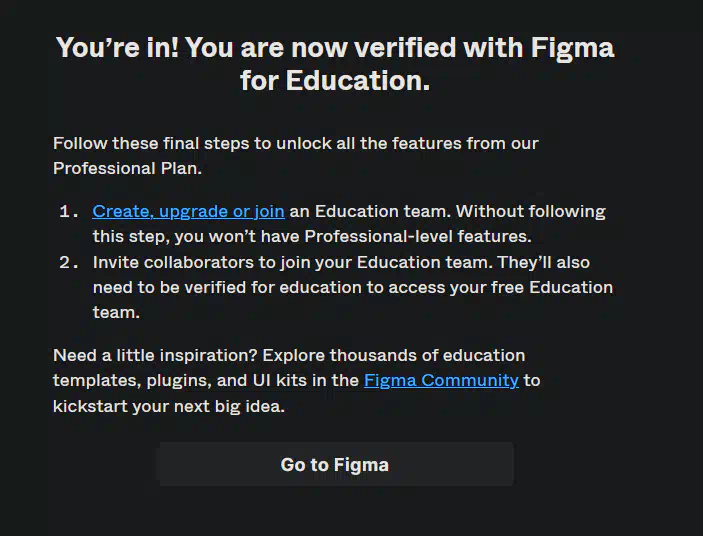Click the 'for Education.' heading line
Screen dimensions: 703x536
coord(335,81)
